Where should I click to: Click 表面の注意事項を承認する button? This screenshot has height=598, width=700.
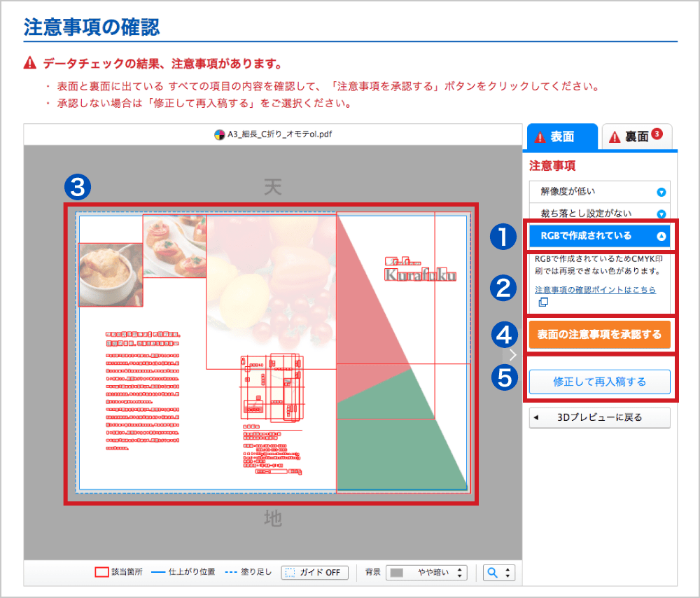pos(599,335)
